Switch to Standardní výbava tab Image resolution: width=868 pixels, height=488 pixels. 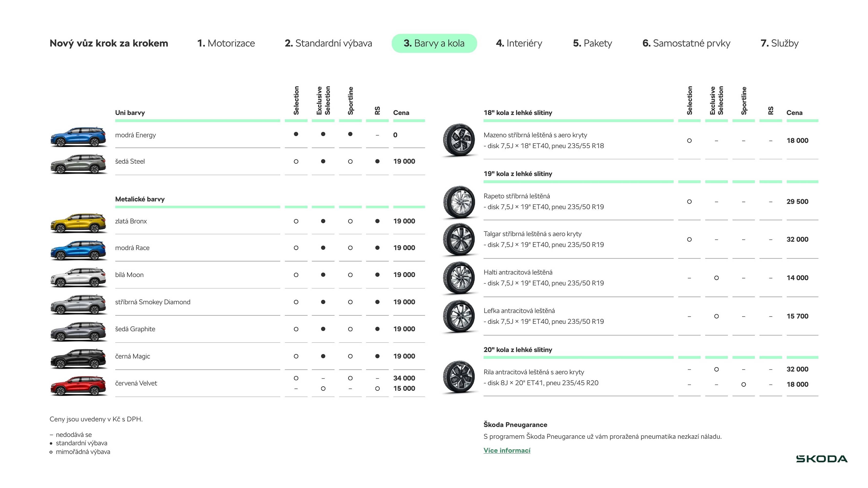328,43
